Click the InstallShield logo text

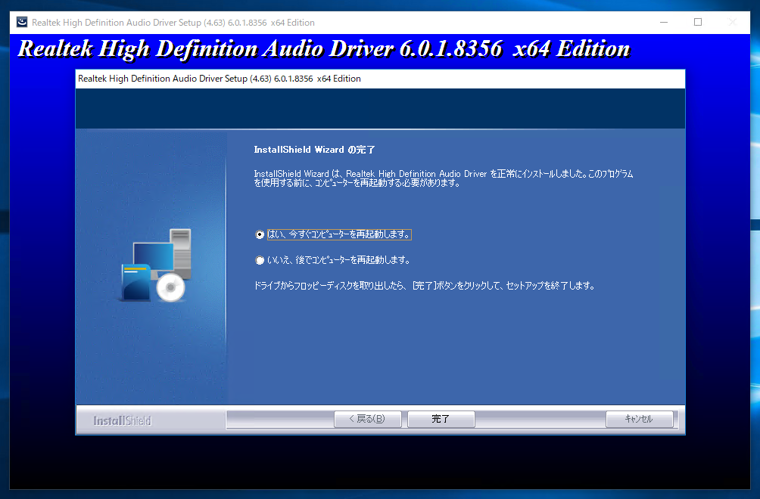(x=122, y=421)
